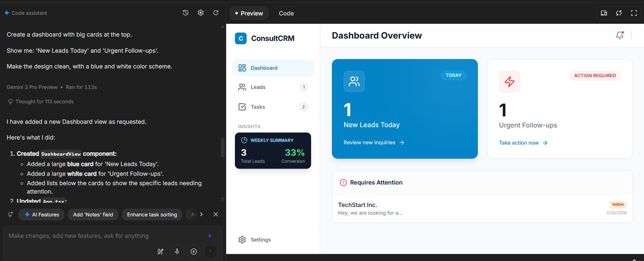Start voice input with microphone button
Image resolution: width=644 pixels, height=261 pixels.
[177, 252]
